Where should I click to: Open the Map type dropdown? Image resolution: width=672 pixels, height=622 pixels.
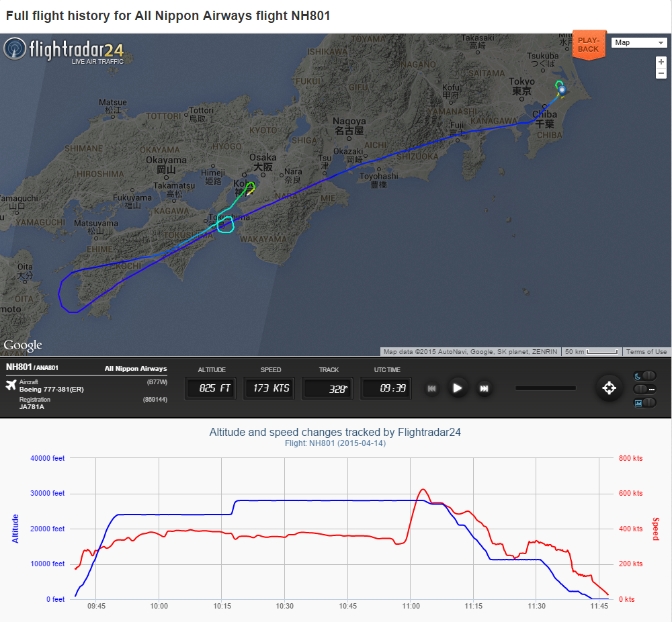click(x=639, y=42)
